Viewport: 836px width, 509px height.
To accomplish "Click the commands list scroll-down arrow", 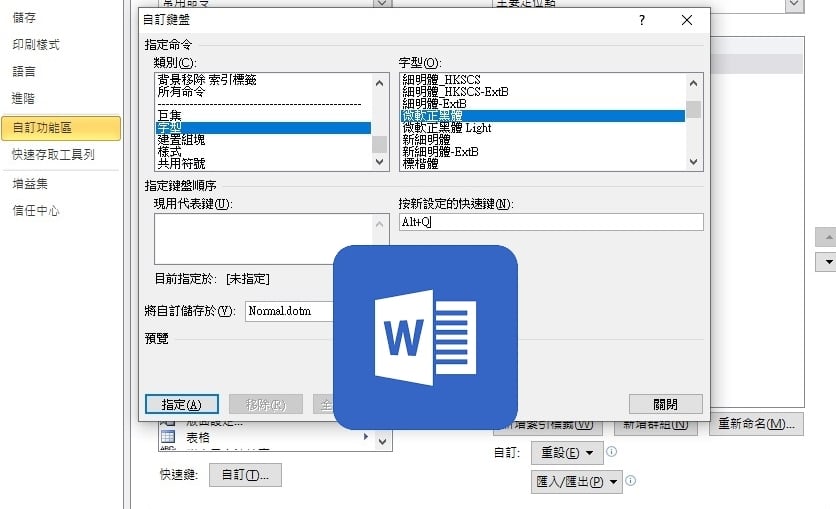I will click(383, 441).
